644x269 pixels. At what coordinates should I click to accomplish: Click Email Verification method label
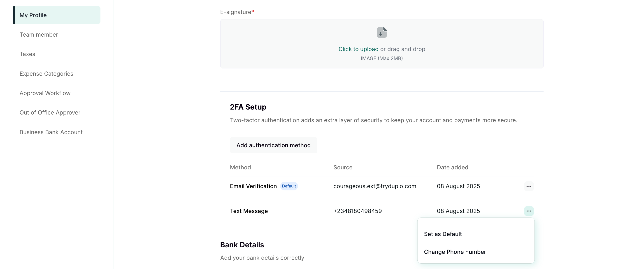click(x=253, y=186)
